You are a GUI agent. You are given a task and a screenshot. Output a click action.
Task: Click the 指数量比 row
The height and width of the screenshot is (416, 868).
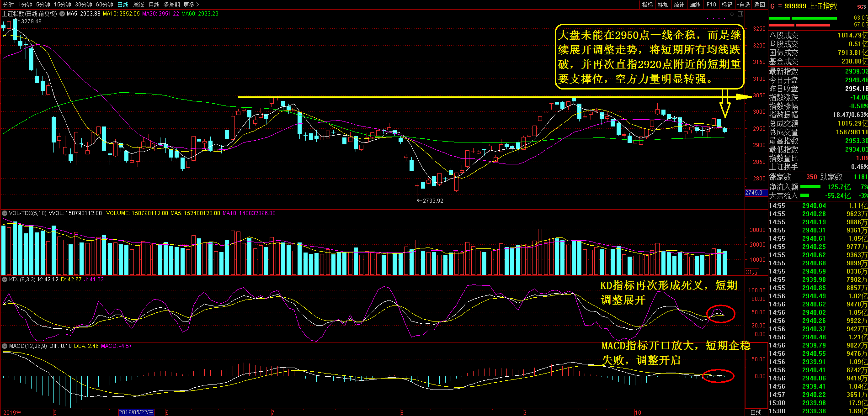[818, 158]
